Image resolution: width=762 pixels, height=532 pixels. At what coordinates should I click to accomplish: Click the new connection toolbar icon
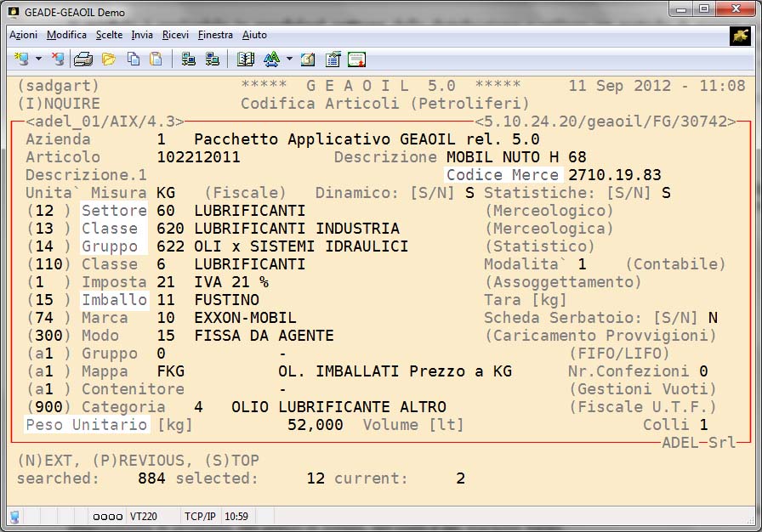[21, 59]
